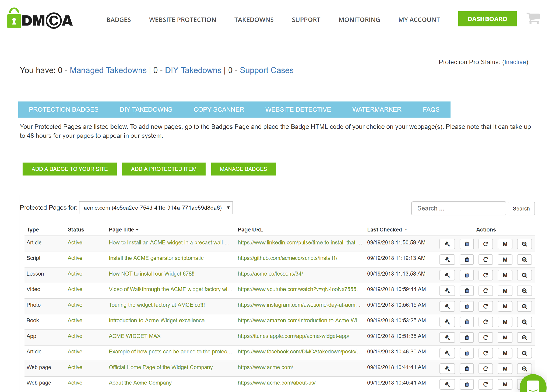Click reload icon for acme.com home page row
The height and width of the screenshot is (392, 547).
click(486, 369)
